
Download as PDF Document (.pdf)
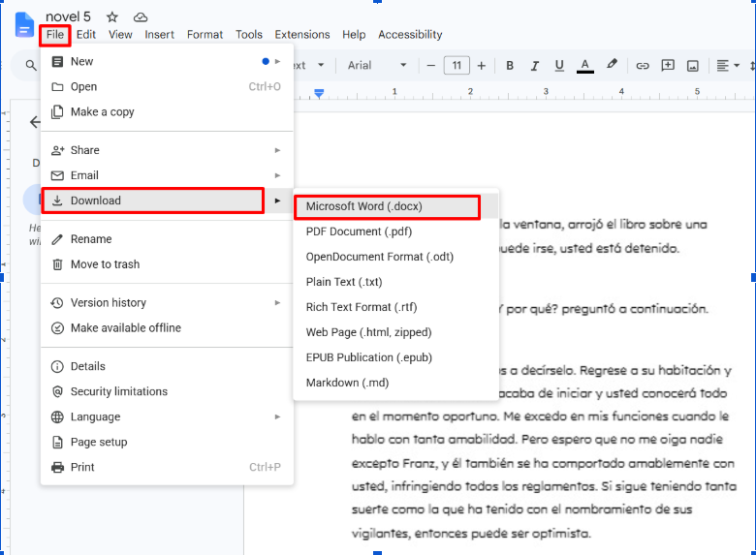pyautogui.click(x=395, y=231)
